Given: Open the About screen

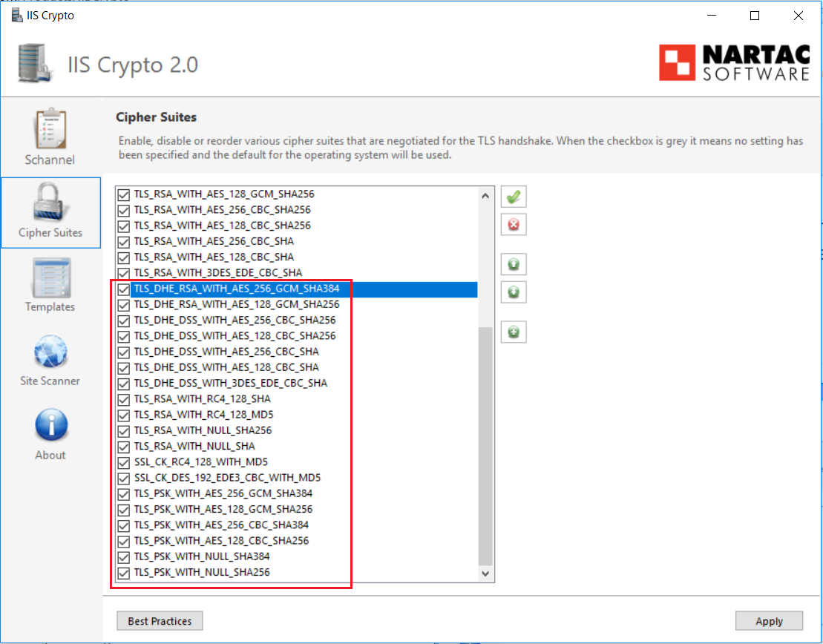Looking at the screenshot, I should (x=50, y=434).
